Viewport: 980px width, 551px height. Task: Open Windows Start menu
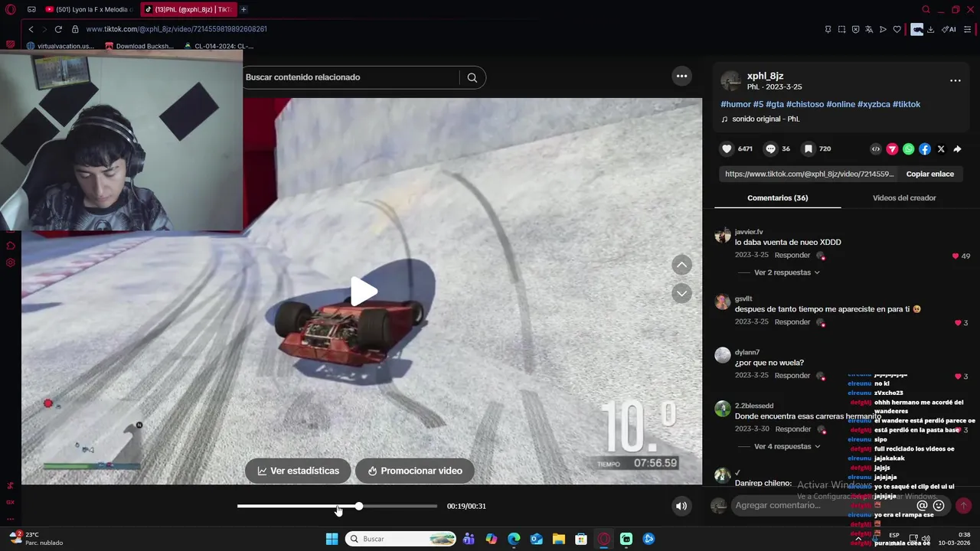(332, 539)
